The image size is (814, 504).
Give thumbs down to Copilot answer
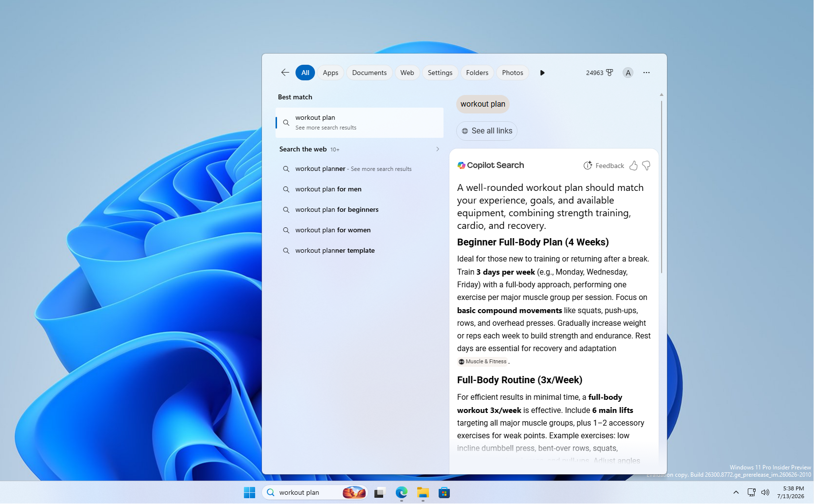click(647, 166)
